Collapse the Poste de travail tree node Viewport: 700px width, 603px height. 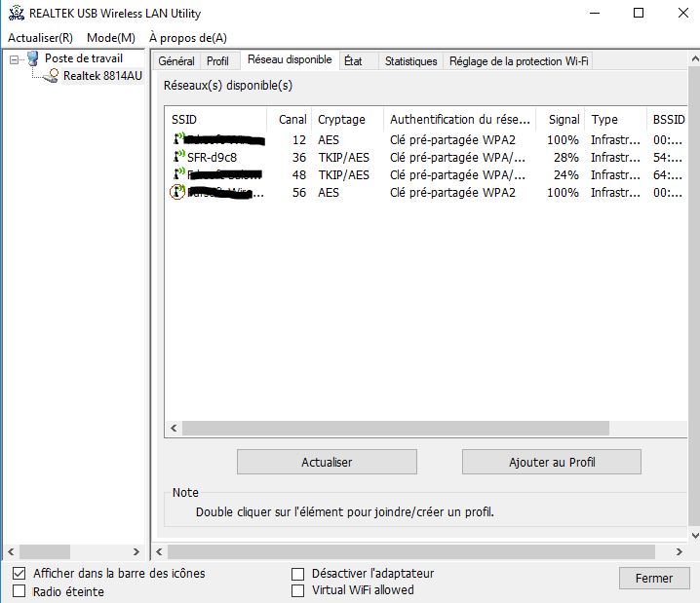click(x=15, y=59)
